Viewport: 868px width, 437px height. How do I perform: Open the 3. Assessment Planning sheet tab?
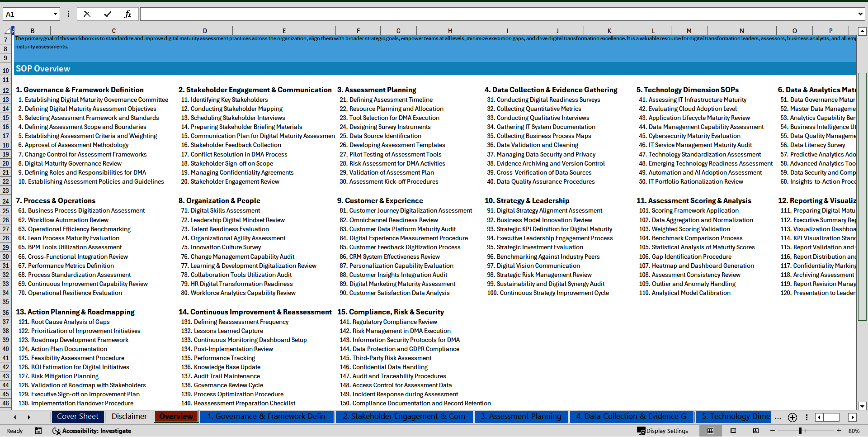[521, 417]
